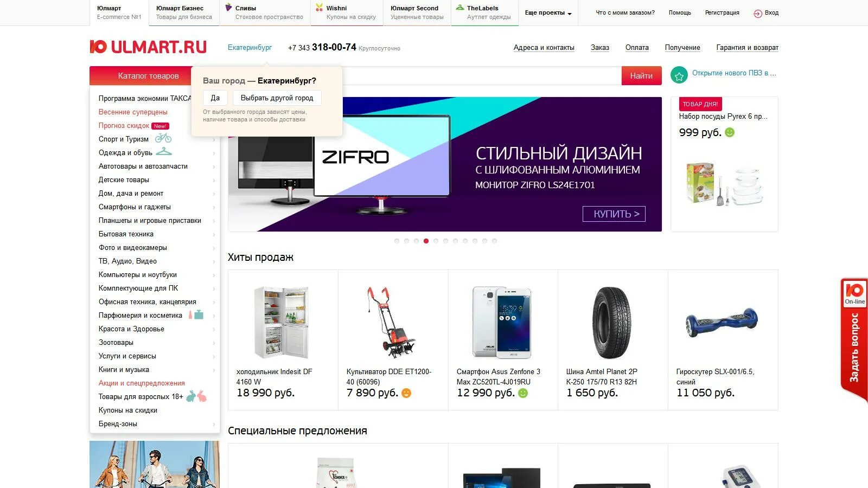Click the orange smiley near 7 890 руб.
The width and height of the screenshot is (868, 488).
pyautogui.click(x=406, y=393)
